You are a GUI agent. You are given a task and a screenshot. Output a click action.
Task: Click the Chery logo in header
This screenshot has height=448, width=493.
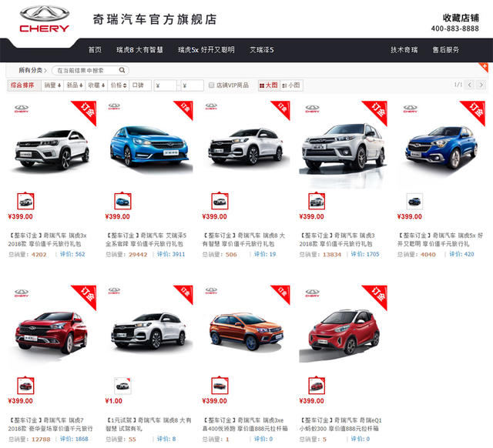pos(45,19)
